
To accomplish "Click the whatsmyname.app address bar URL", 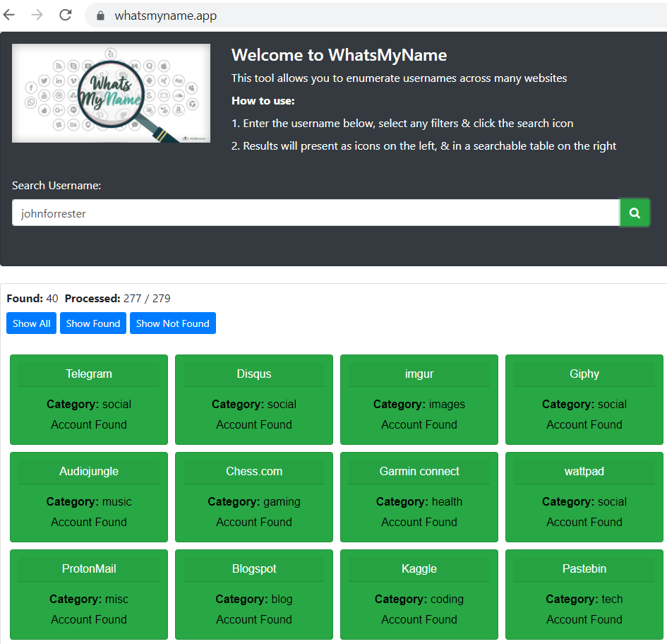I will pyautogui.click(x=166, y=16).
